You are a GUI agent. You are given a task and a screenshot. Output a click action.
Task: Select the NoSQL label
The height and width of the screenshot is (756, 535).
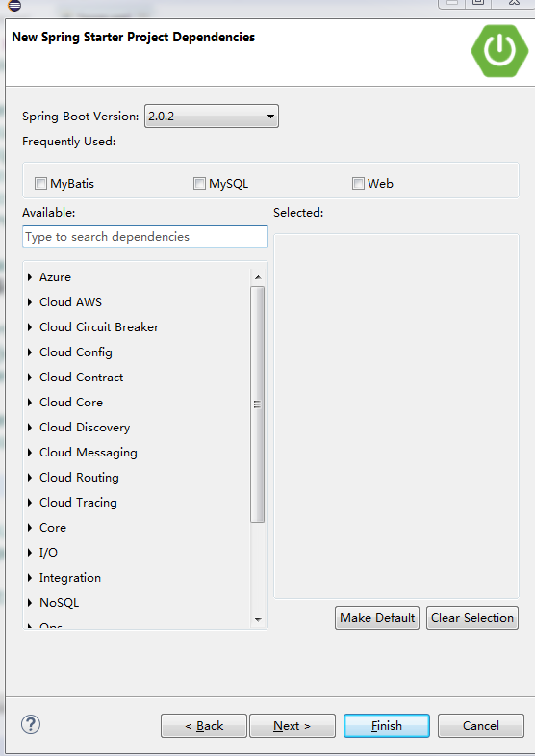click(x=60, y=603)
